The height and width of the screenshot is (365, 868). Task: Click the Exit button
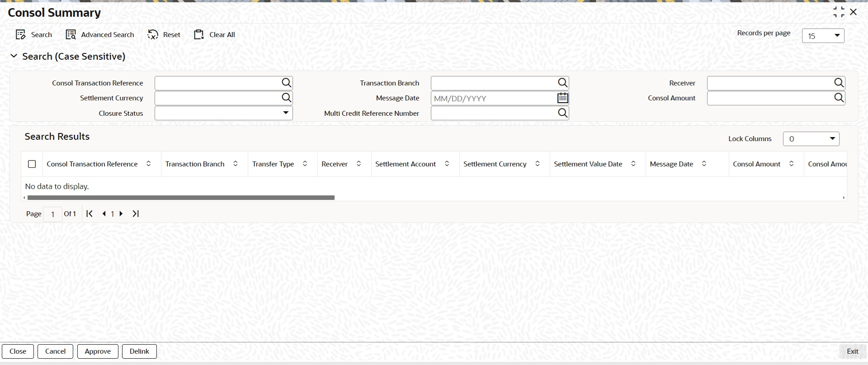tap(853, 351)
